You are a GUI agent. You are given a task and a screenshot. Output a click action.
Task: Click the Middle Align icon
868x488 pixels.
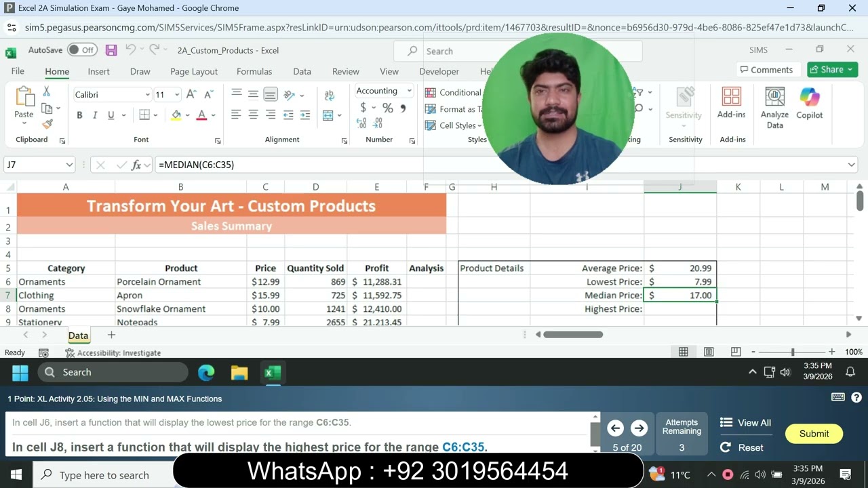(x=253, y=94)
